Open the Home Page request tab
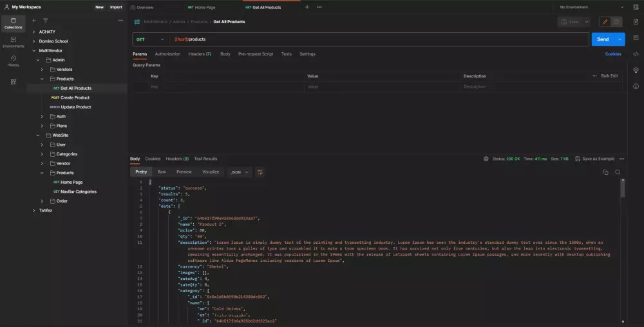This screenshot has height=327, width=644. [202, 7]
